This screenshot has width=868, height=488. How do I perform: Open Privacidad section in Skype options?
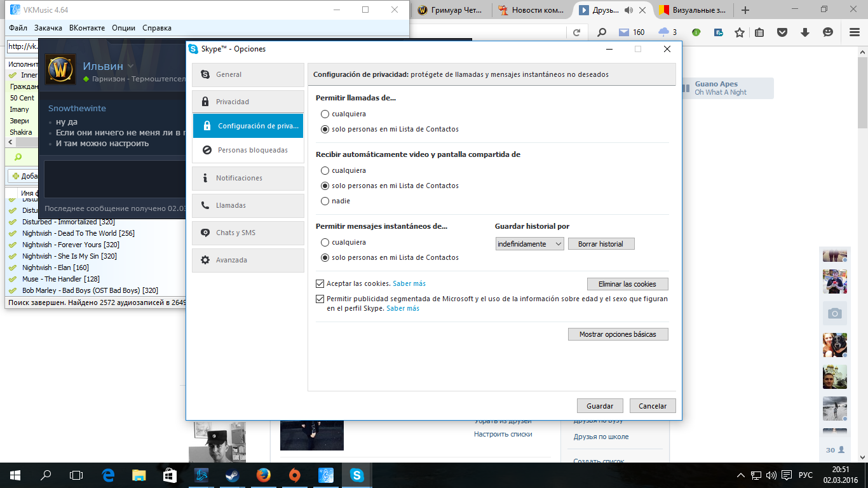[248, 102]
